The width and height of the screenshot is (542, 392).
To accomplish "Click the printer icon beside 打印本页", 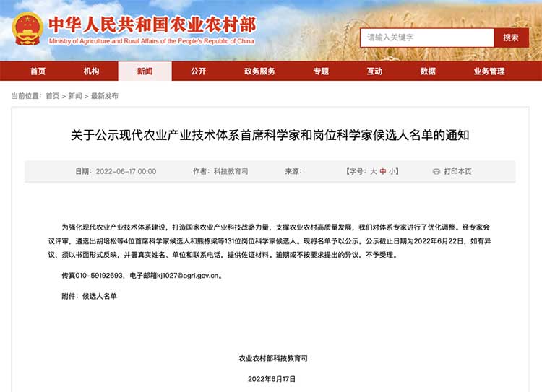I will [436, 172].
